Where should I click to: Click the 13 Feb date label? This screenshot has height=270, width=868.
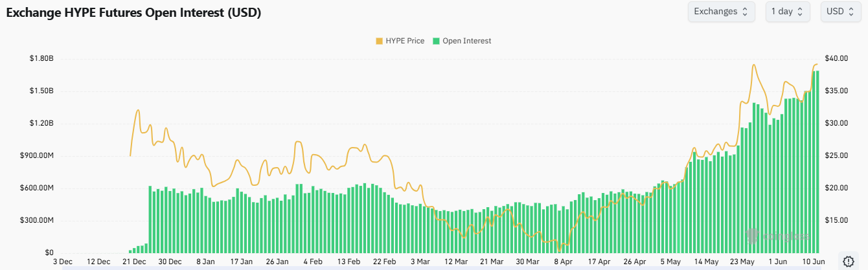[x=348, y=262]
